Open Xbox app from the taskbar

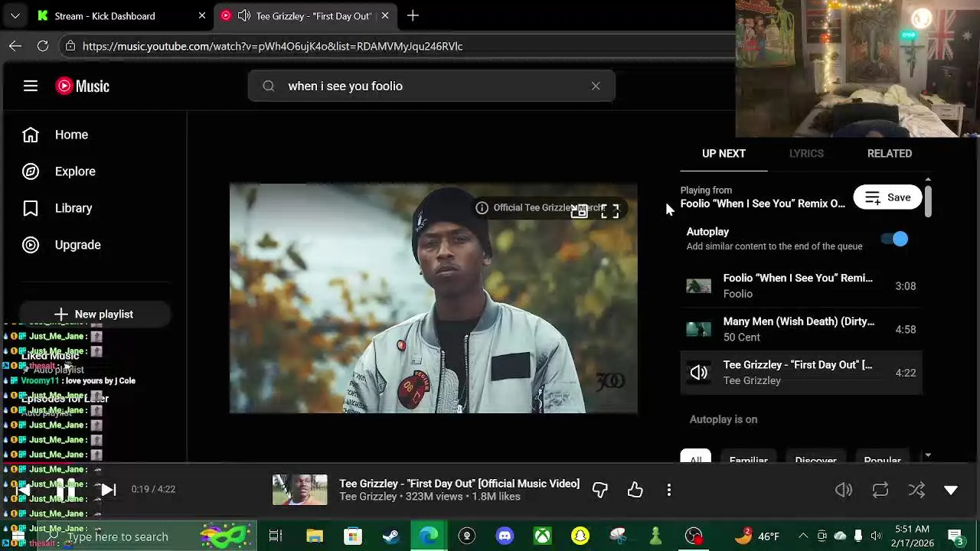pyautogui.click(x=542, y=536)
